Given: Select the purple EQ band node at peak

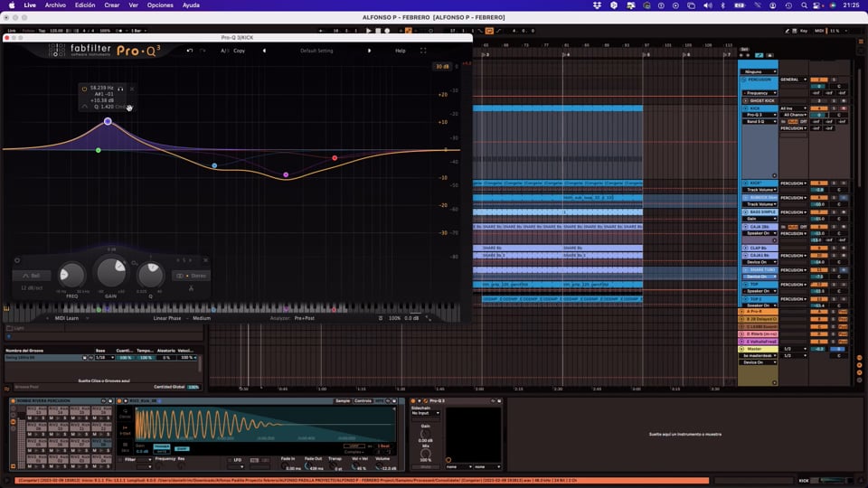Looking at the screenshot, I should tap(108, 121).
